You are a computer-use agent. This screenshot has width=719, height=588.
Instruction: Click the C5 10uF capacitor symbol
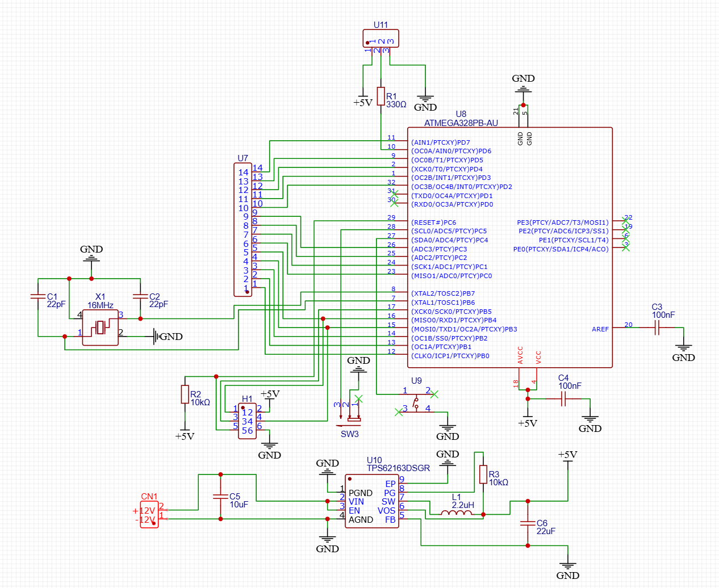click(220, 497)
